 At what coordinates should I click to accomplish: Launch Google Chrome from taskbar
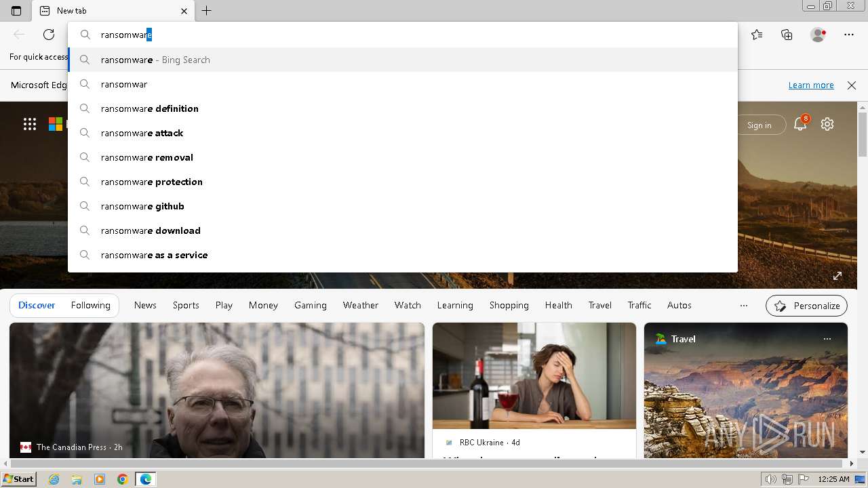123,479
